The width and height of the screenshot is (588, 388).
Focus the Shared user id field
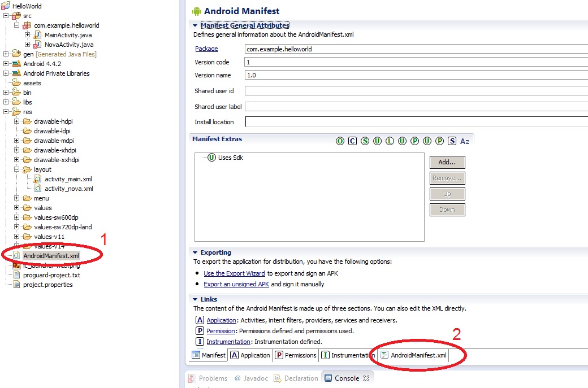click(x=416, y=91)
